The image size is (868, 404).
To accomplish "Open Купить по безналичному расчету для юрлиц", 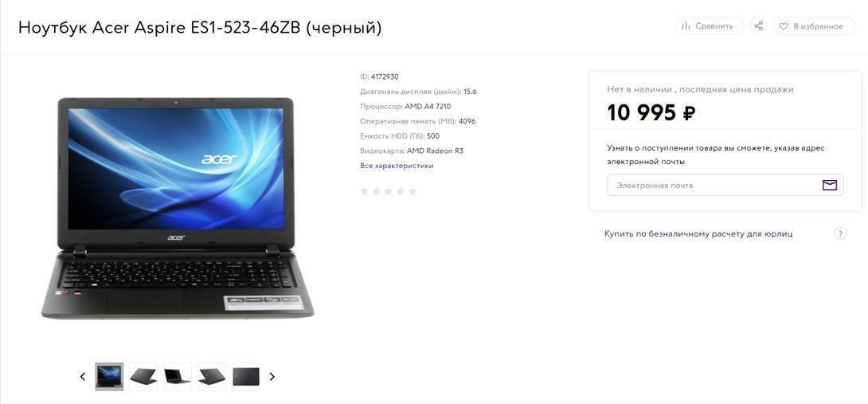I will (x=698, y=233).
